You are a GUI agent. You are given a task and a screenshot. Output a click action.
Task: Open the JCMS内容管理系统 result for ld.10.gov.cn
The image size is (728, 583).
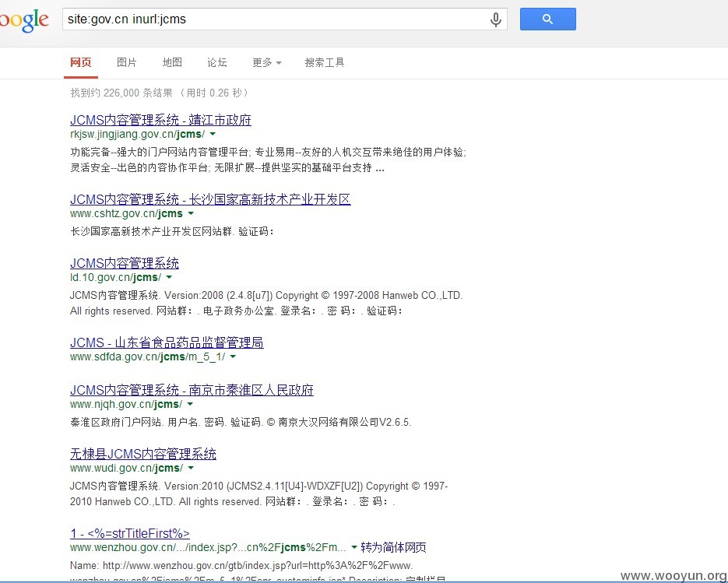click(125, 263)
